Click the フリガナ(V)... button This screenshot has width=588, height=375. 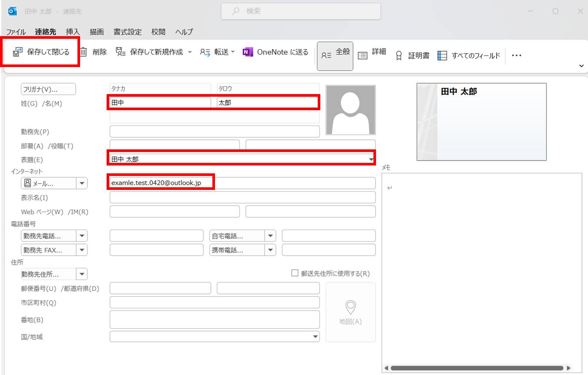tap(48, 89)
